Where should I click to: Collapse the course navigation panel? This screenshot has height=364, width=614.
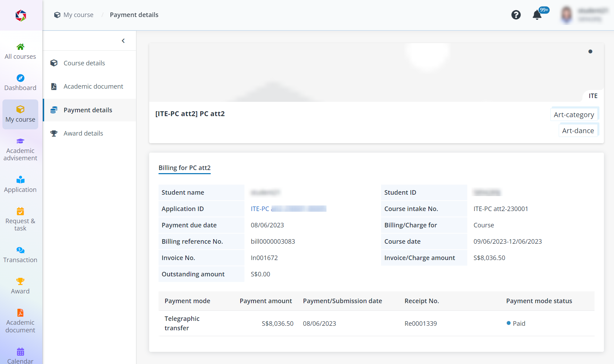pos(123,41)
